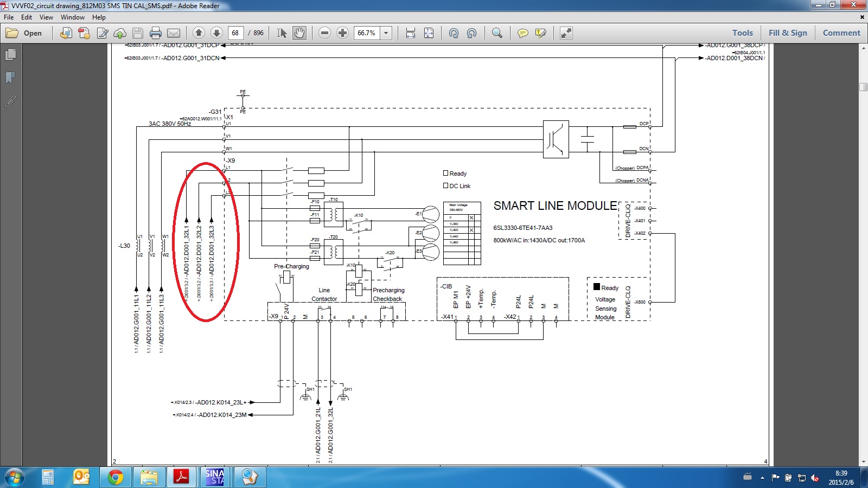The width and height of the screenshot is (868, 488).
Task: Open the Tools pane
Action: 742,33
